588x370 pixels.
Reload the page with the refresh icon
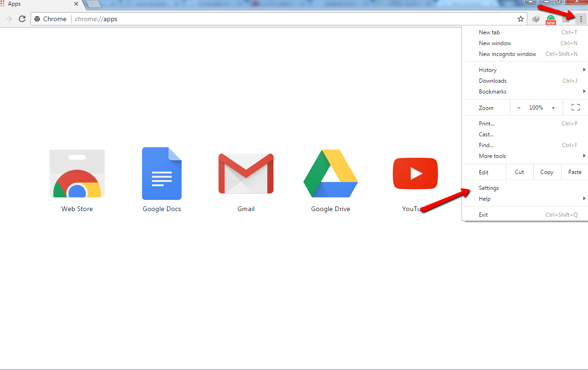tap(22, 19)
